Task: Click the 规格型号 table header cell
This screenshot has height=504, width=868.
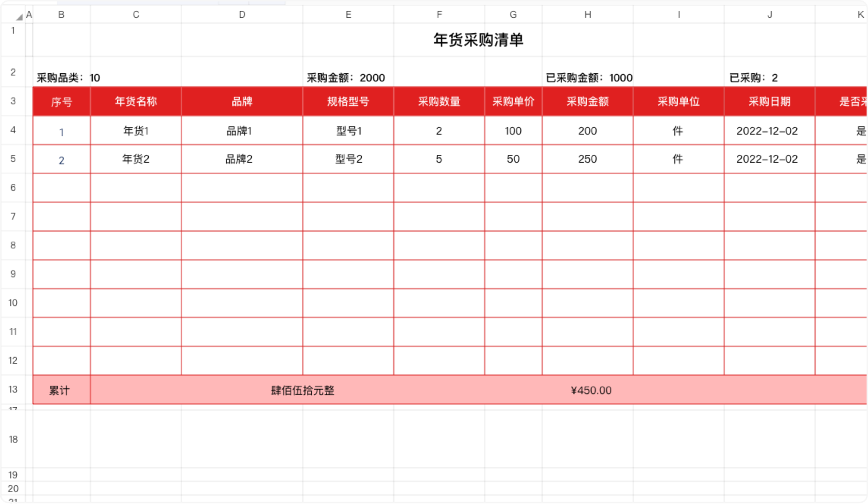Action: 348,101
